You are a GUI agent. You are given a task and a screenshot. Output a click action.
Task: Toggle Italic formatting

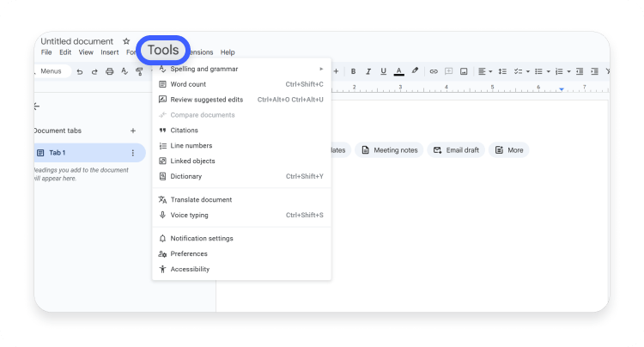coord(368,71)
